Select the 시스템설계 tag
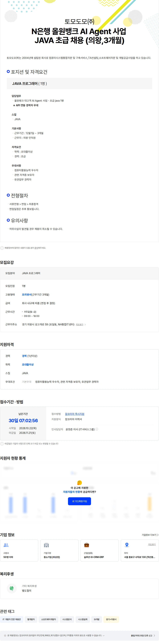The height and width of the screenshot is (644, 159). click(x=83, y=619)
